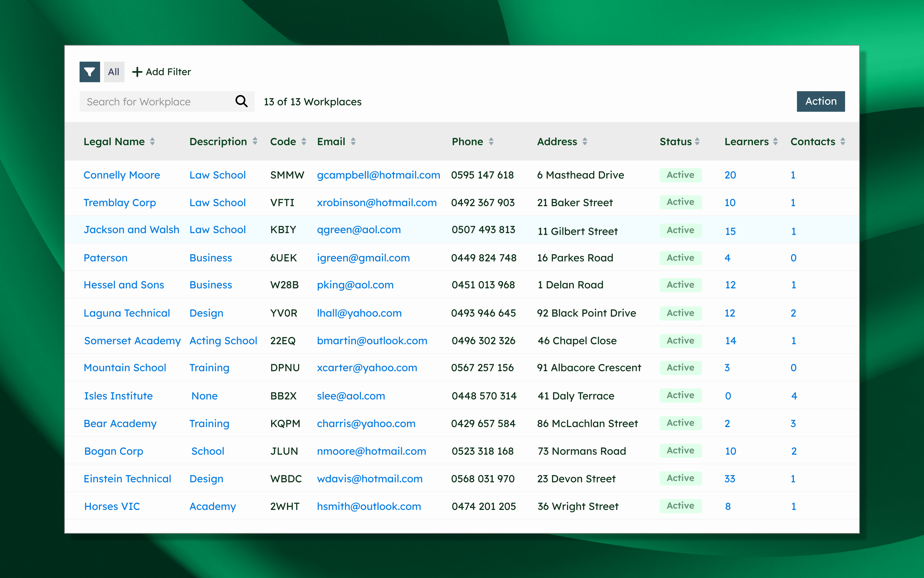
Task: Open Mountain School workplace
Action: pyautogui.click(x=125, y=368)
